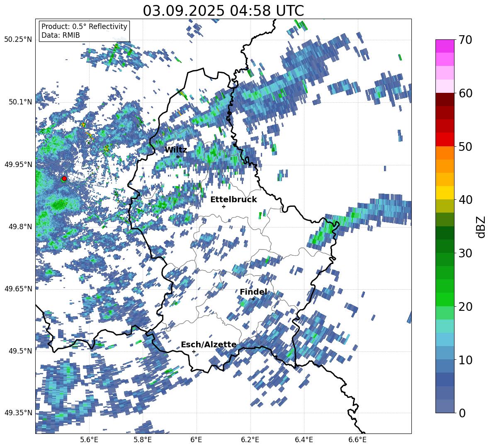Click the Data: RMIB text

pyautogui.click(x=61, y=35)
